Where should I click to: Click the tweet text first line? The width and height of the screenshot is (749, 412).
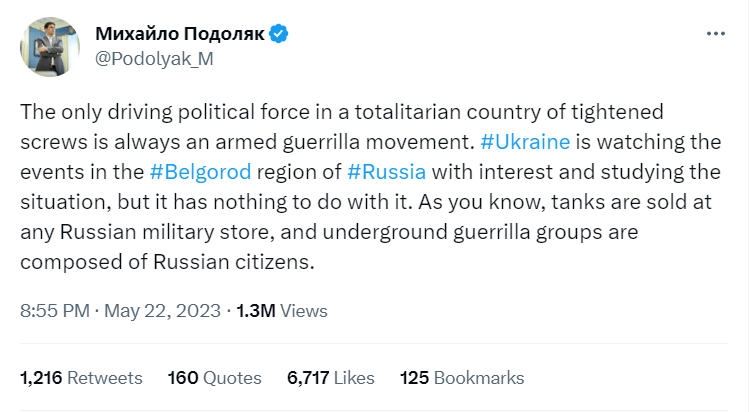pos(342,112)
